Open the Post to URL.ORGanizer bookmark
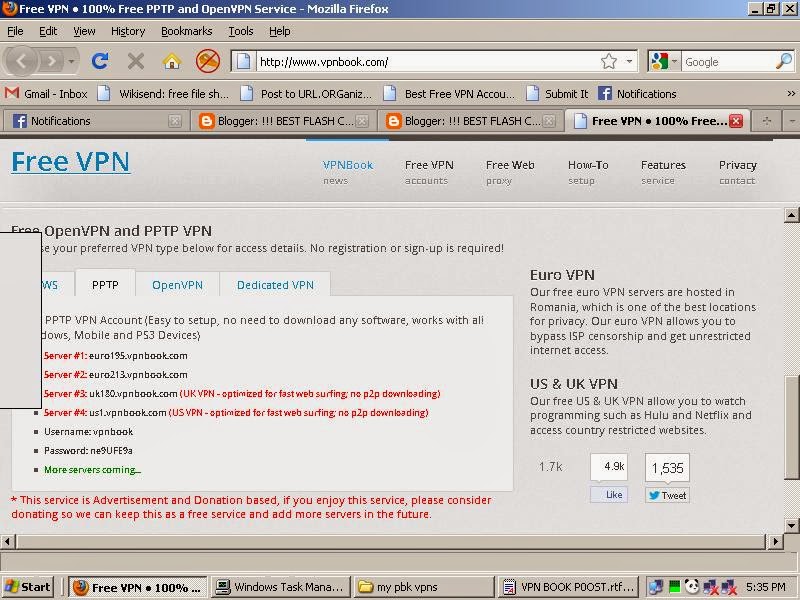The height and width of the screenshot is (600, 800). click(306, 94)
